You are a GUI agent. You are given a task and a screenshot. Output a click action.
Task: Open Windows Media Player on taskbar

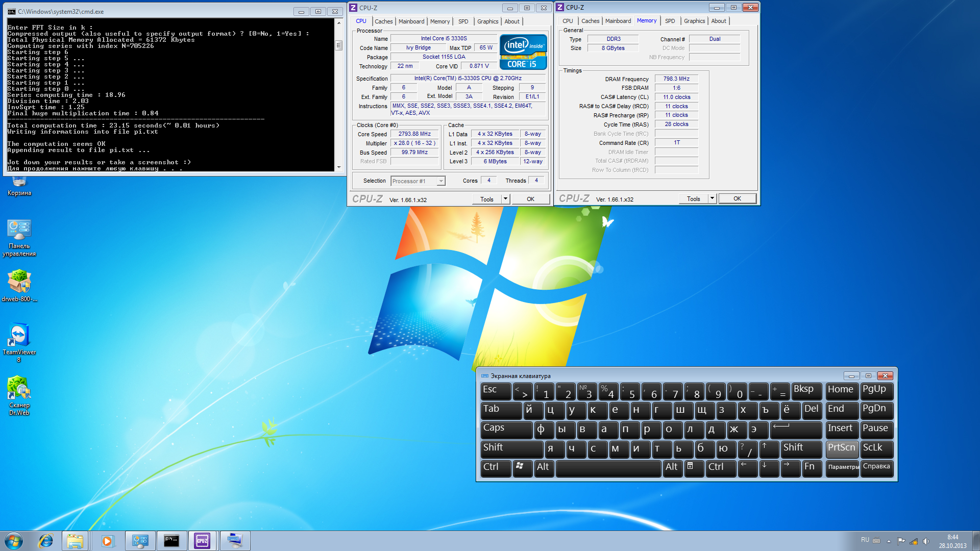[107, 541]
